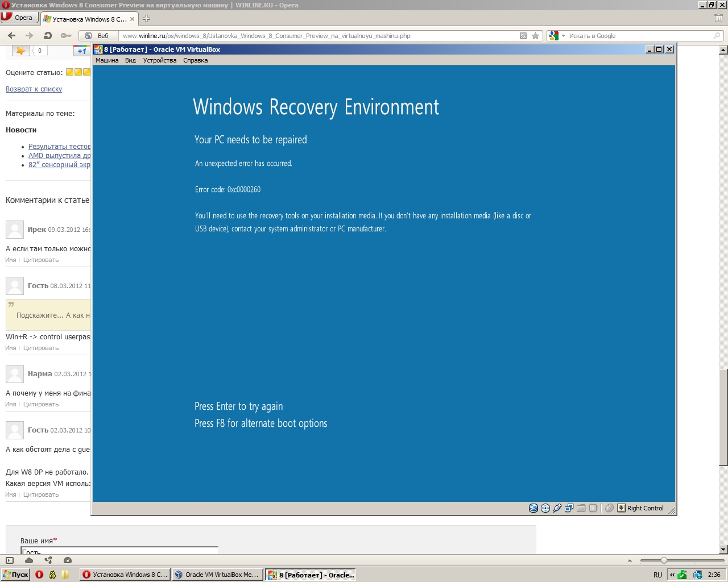Click the network adapters icon in VirtualBox status bar
Screen dimensions: 728x582
[569, 508]
